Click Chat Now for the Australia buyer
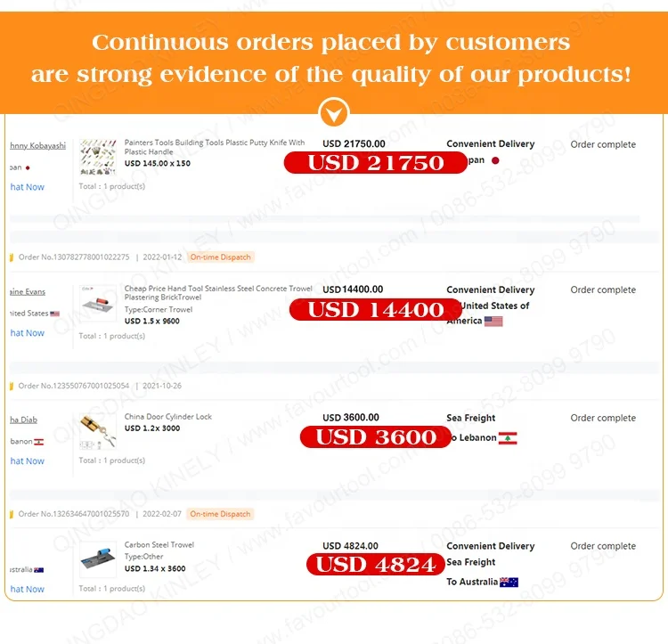Screen dimensions: 668x644 (x=27, y=590)
